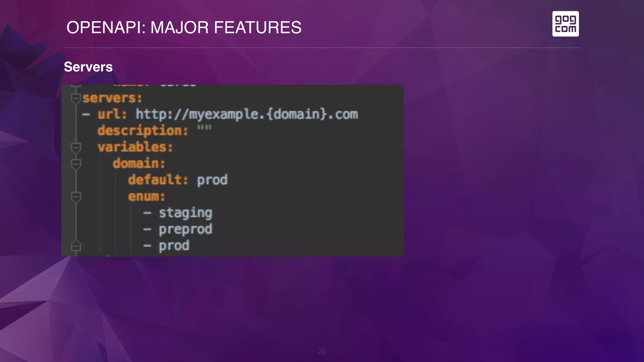This screenshot has height=362, width=644.
Task: Click the 'domain:' key
Action: 139,163
